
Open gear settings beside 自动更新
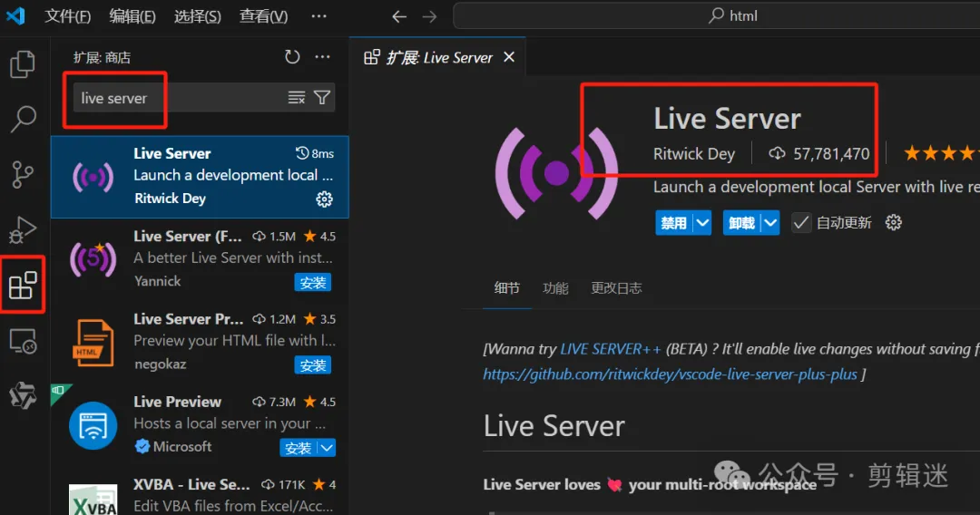(894, 222)
